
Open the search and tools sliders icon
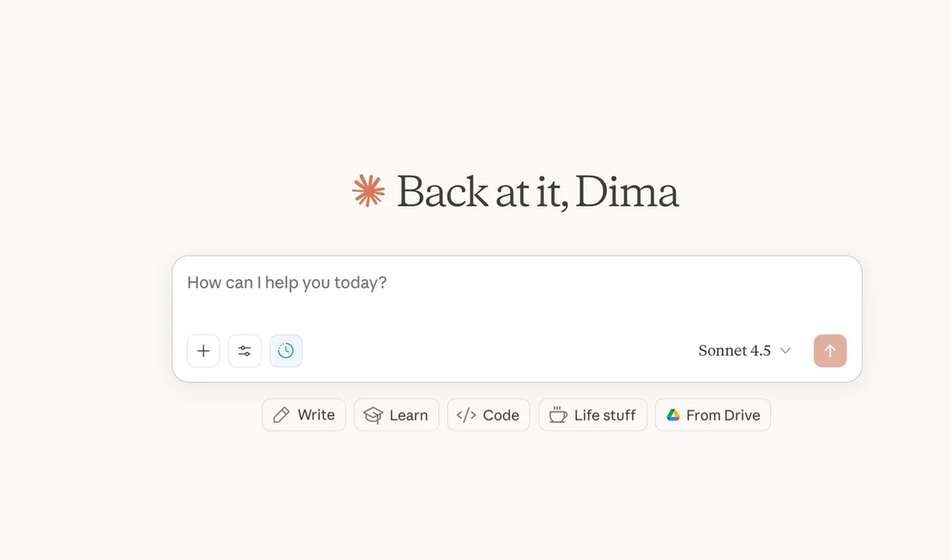245,351
